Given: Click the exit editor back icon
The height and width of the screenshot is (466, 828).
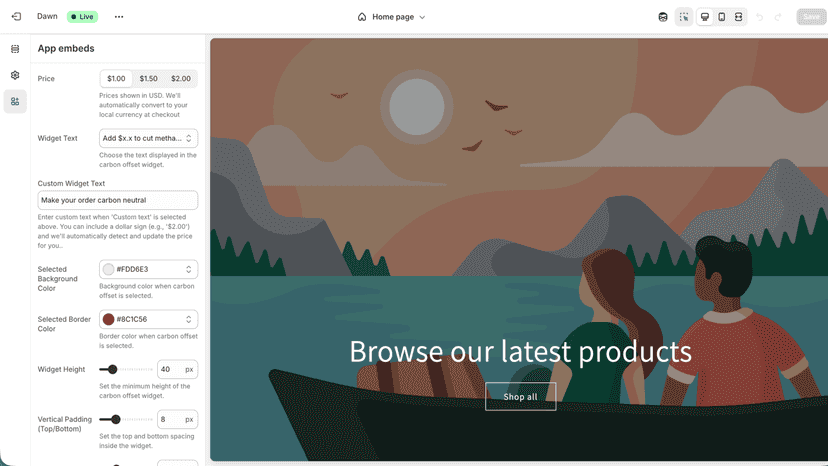Looking at the screenshot, I should pyautogui.click(x=16, y=16).
